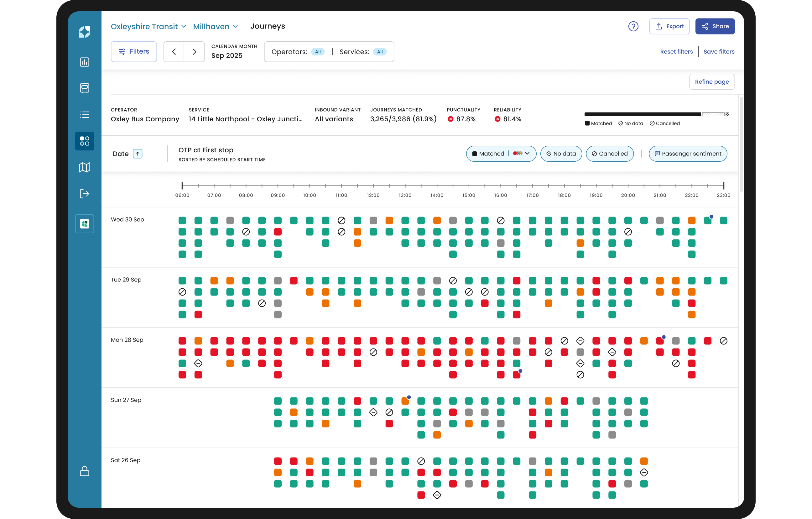Open the Matched colour options dropdown
This screenshot has width=812, height=519.
(521, 154)
